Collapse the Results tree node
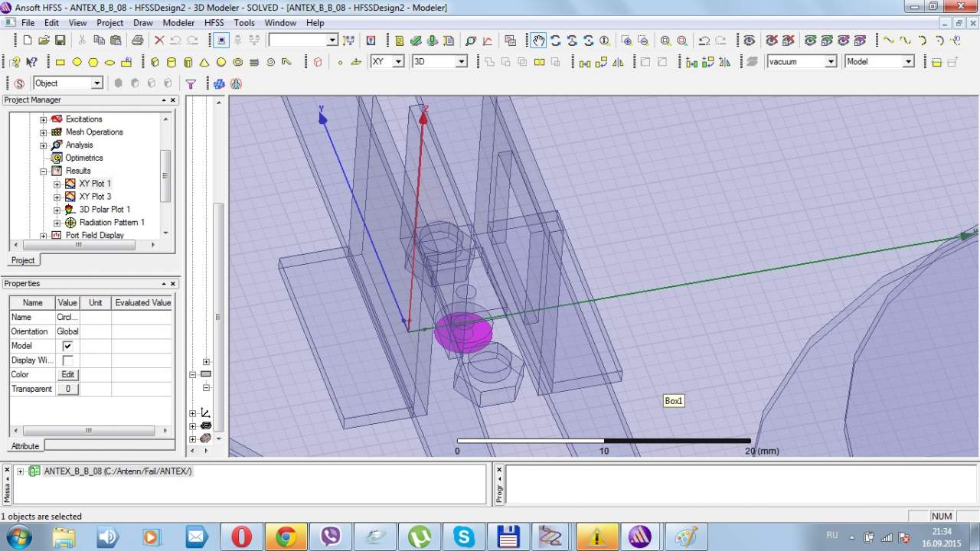980x551 pixels. [x=44, y=171]
